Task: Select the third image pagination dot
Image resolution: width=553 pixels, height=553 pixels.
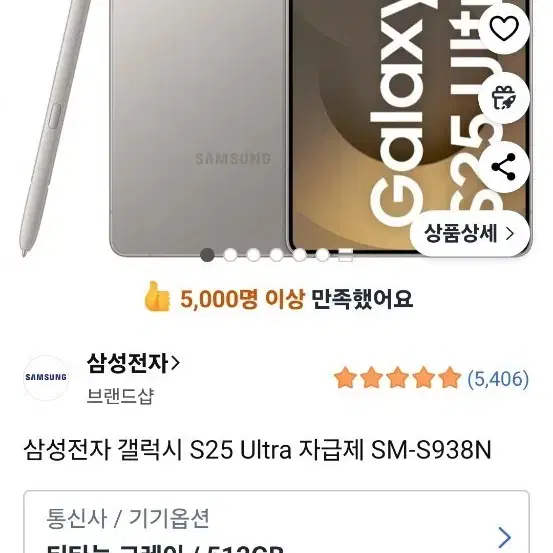Action: 254,255
